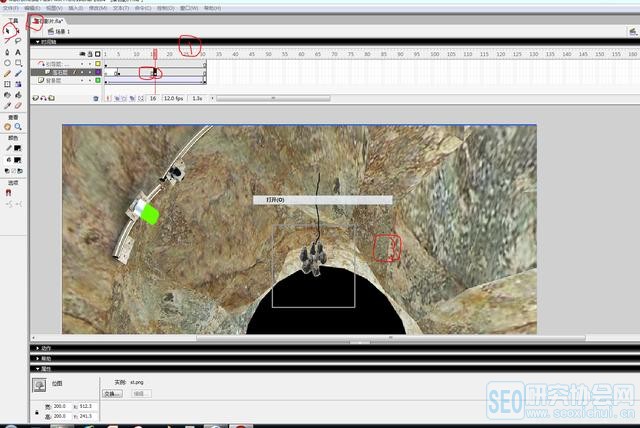Open the second menu in the menu bar
This screenshot has width=640, height=428.
click(x=32, y=8)
